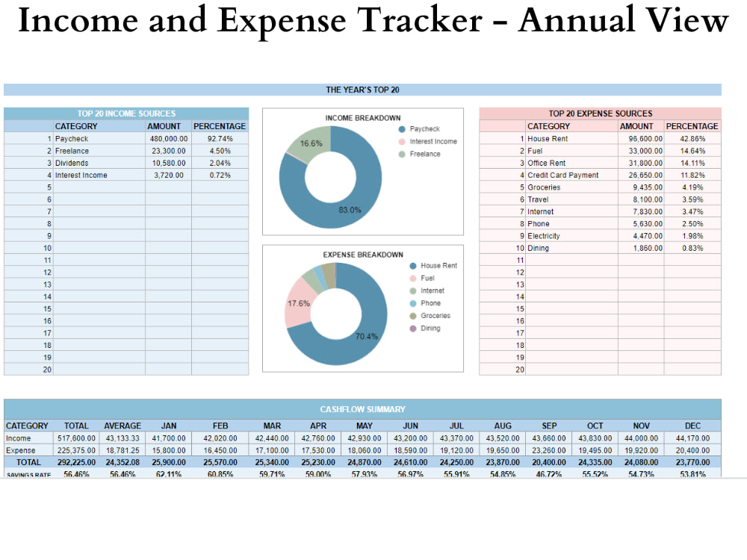The height and width of the screenshot is (560, 747).
Task: Click the Groceries legend entry
Action: tap(430, 316)
